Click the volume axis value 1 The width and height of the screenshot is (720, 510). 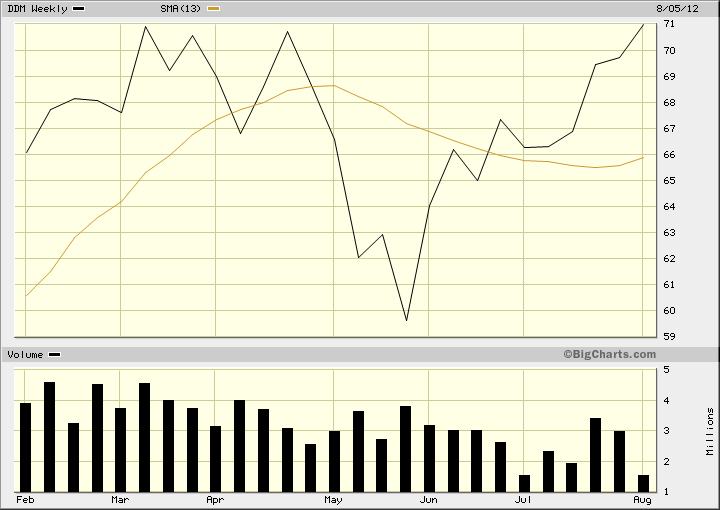click(x=667, y=492)
